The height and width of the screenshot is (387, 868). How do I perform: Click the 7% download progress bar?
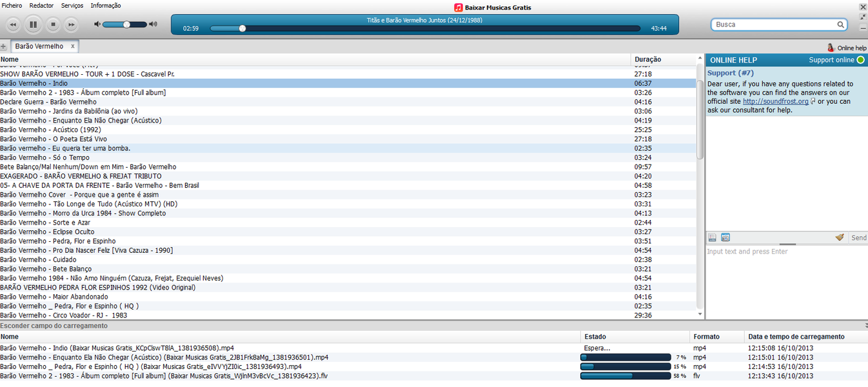point(626,357)
